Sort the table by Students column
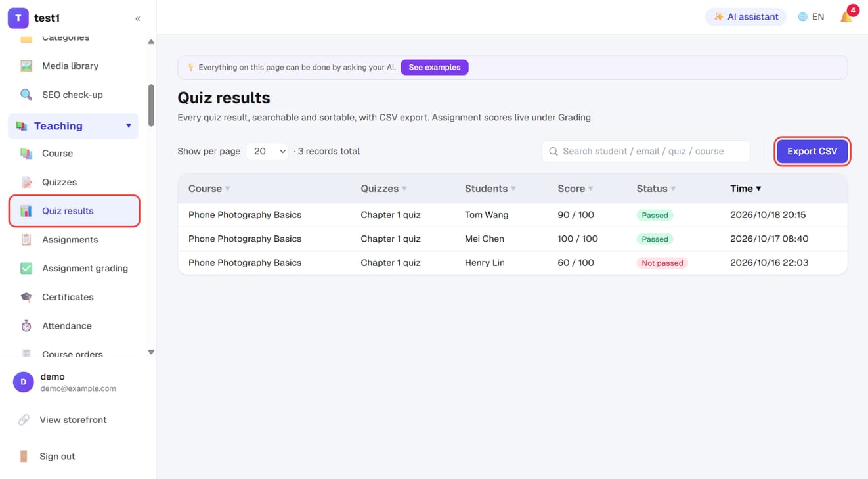868x479 pixels. click(x=490, y=189)
